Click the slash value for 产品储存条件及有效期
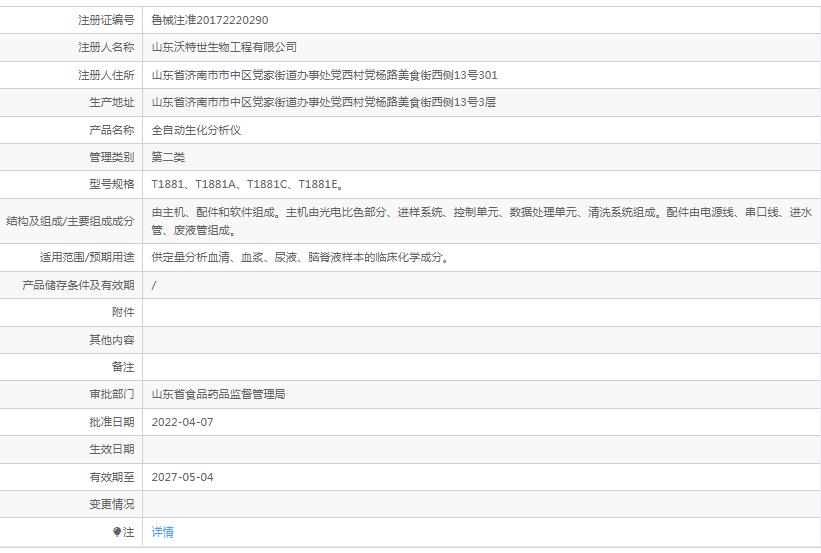This screenshot has height=553, width=821. tap(153, 285)
